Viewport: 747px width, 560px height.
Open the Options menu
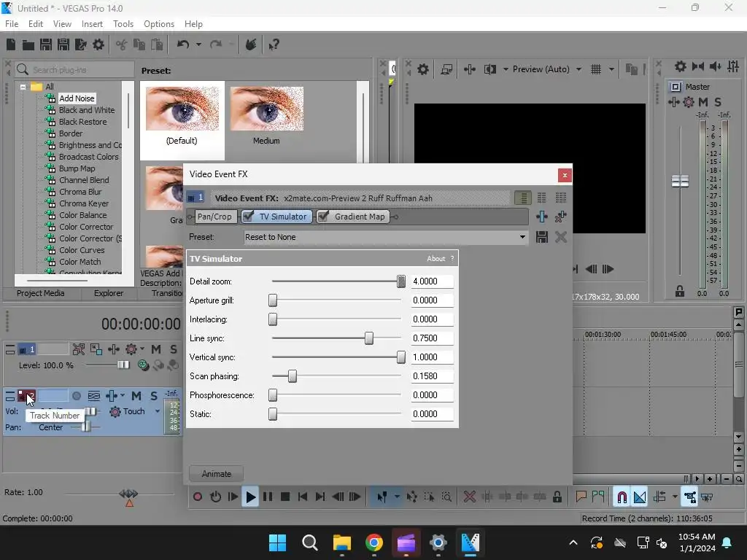pos(158,24)
